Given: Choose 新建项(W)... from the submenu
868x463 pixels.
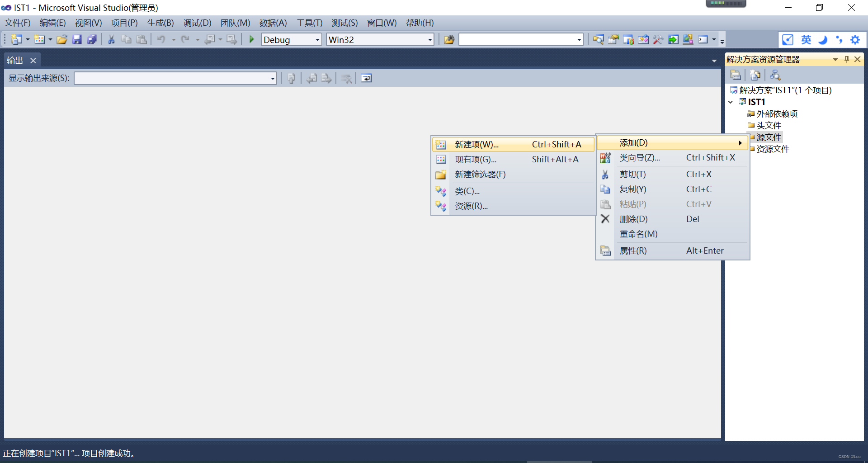Looking at the screenshot, I should pos(513,144).
